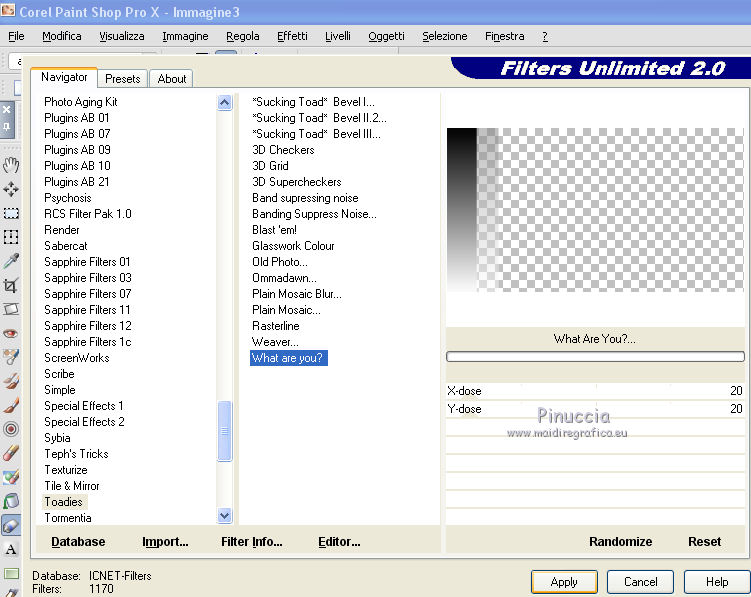The image size is (751, 597).
Task: Click the Import... button
Action: click(x=165, y=541)
